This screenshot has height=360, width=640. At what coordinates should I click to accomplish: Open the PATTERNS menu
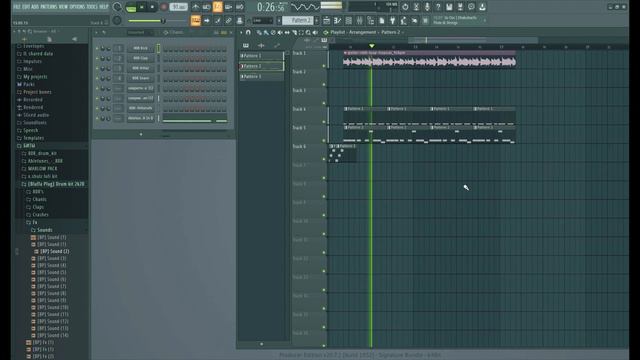[x=49, y=7]
